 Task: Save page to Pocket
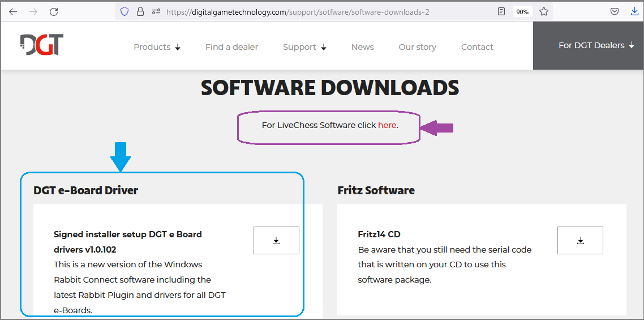coord(615,11)
